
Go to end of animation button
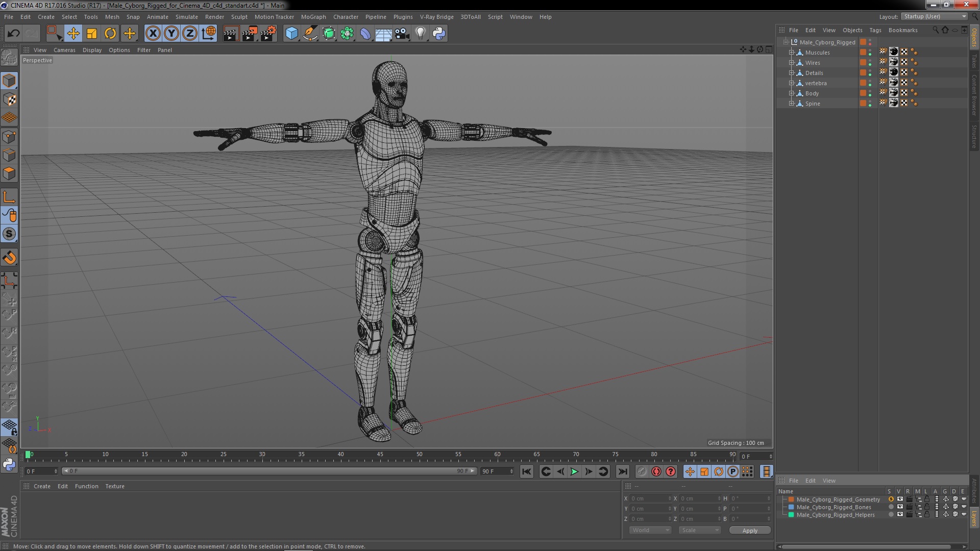coord(623,471)
